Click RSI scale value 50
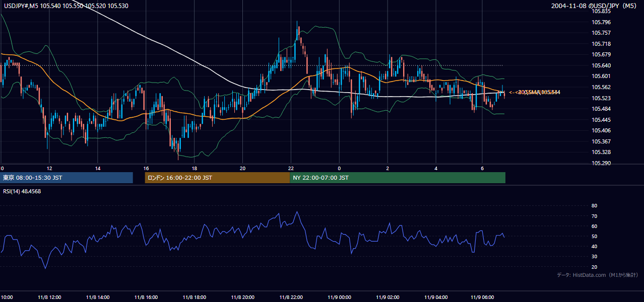 click(595, 236)
